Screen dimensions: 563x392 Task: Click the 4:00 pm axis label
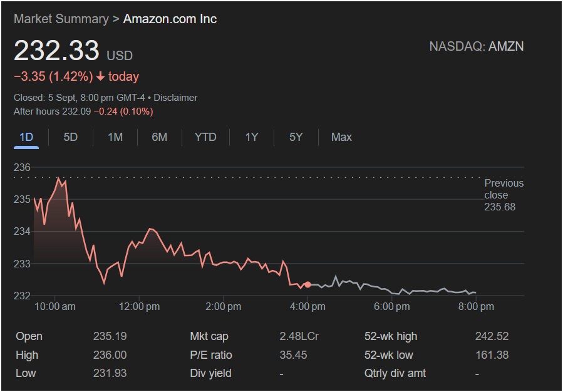coord(307,307)
